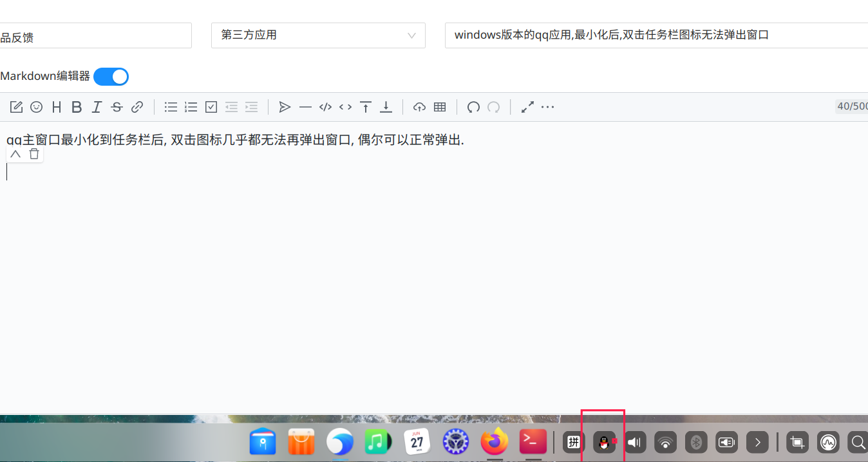Open the 第三方应用 dropdown
Screen dimensions: 868x462
[x=318, y=35]
